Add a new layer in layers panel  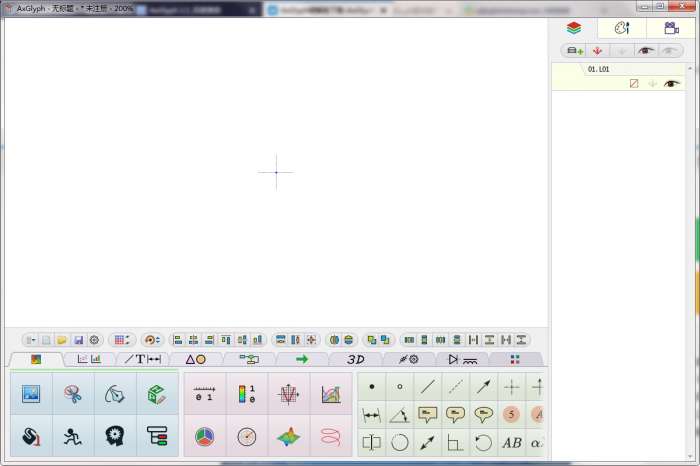(574, 50)
